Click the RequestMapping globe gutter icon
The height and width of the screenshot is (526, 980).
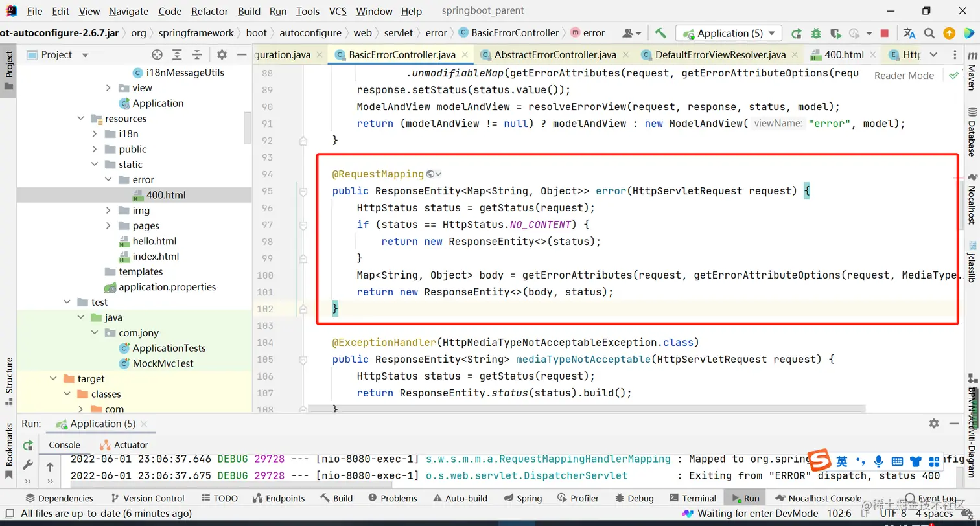coord(430,174)
